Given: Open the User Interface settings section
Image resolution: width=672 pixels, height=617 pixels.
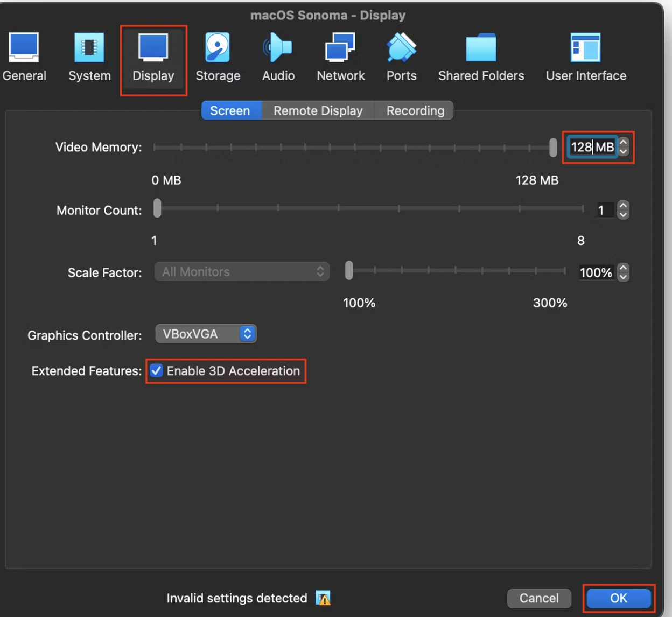Looking at the screenshot, I should (586, 57).
